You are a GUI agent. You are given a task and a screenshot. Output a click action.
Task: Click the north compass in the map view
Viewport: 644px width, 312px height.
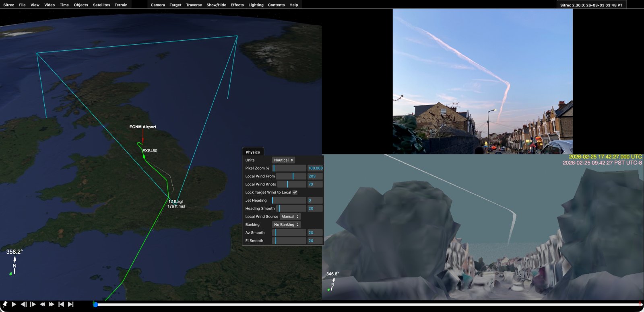[14, 266]
